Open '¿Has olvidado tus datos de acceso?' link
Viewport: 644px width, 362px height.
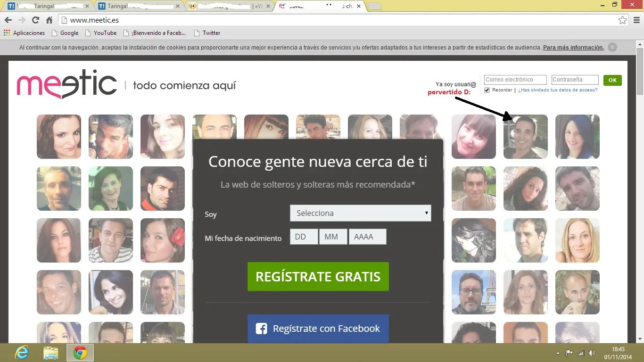(558, 90)
